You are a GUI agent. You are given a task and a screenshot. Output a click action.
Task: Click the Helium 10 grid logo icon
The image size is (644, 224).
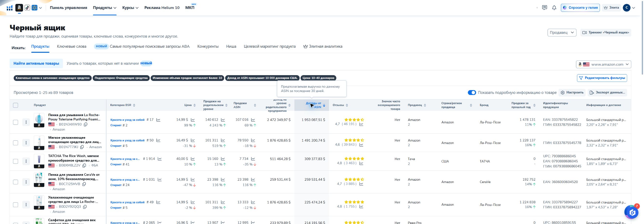pos(9,8)
